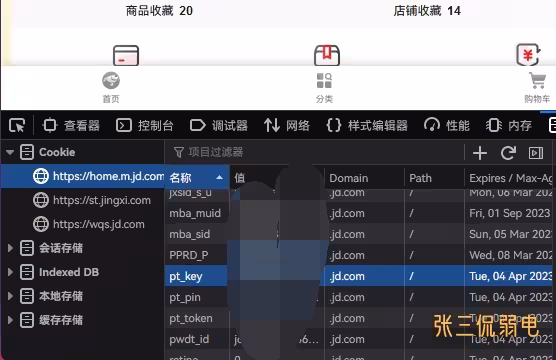Select the pt_pin cookie row

pos(360,297)
